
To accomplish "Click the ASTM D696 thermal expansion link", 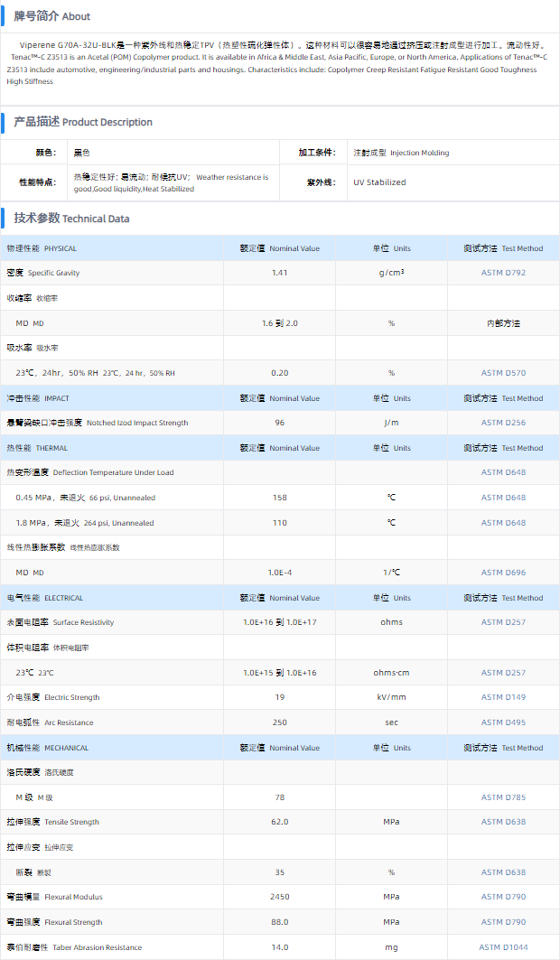I will coord(503,573).
